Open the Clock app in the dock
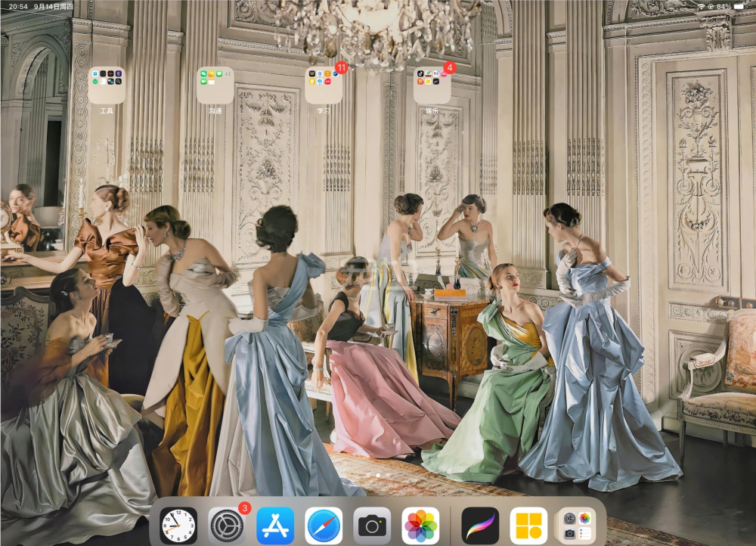The image size is (756, 546). click(178, 526)
